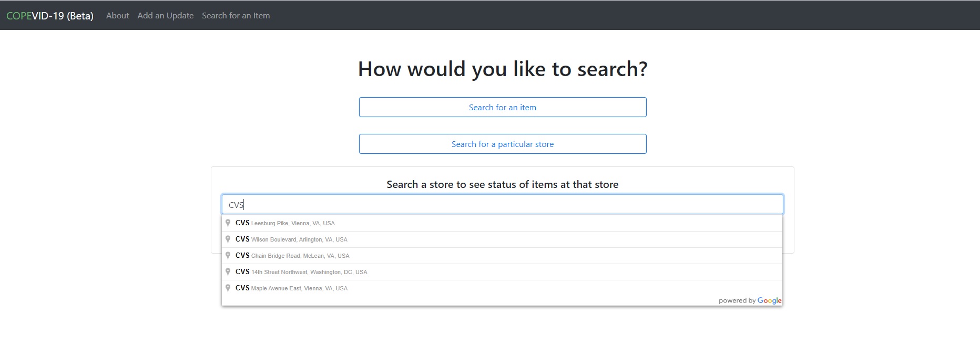Click the map pin icon beside CVS Wilson Boulevard
The image size is (980, 346).
click(x=228, y=239)
